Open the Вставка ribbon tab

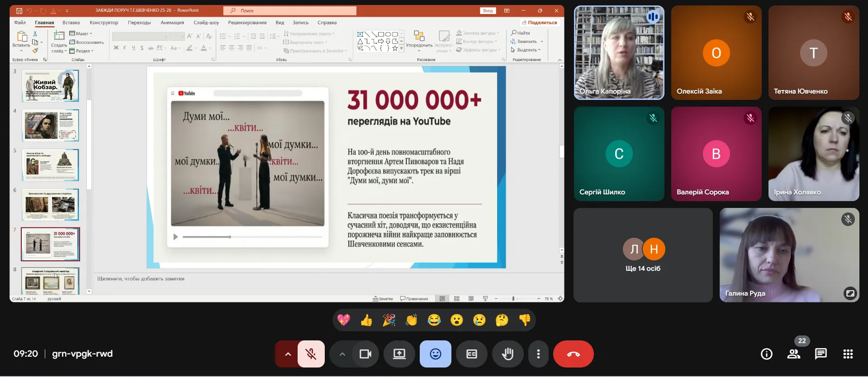tap(71, 23)
